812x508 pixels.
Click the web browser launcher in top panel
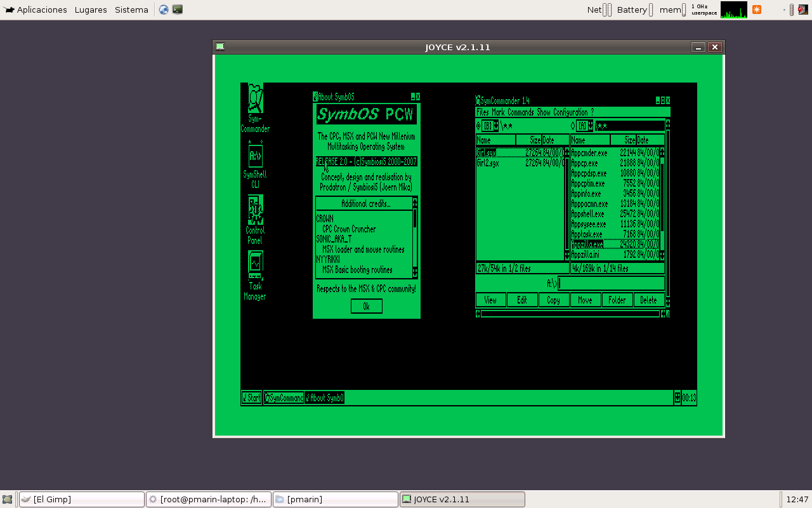coord(164,10)
